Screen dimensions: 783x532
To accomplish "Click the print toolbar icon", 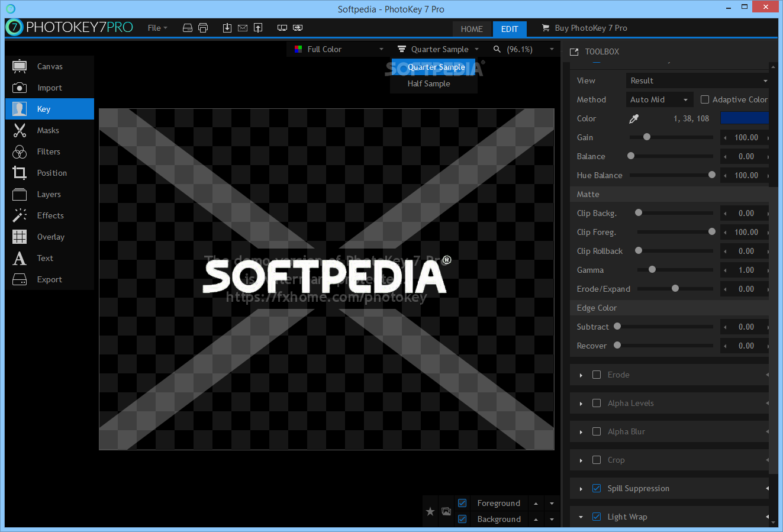I will pyautogui.click(x=203, y=28).
